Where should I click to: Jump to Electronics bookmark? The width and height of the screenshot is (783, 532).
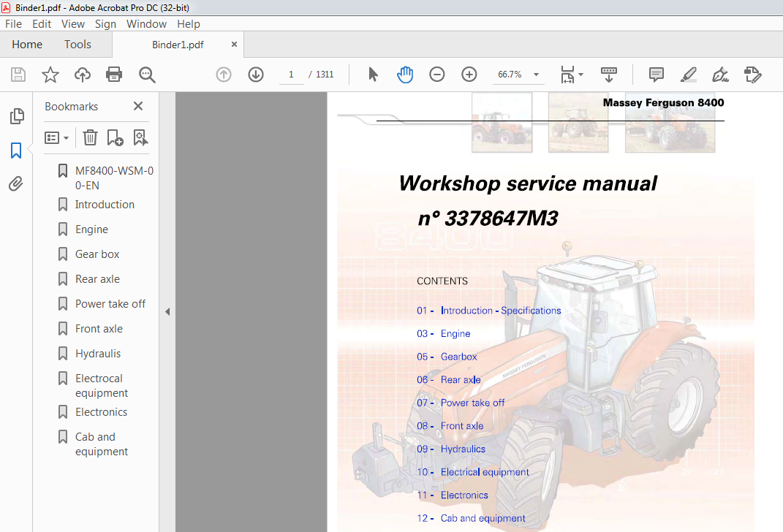(102, 412)
